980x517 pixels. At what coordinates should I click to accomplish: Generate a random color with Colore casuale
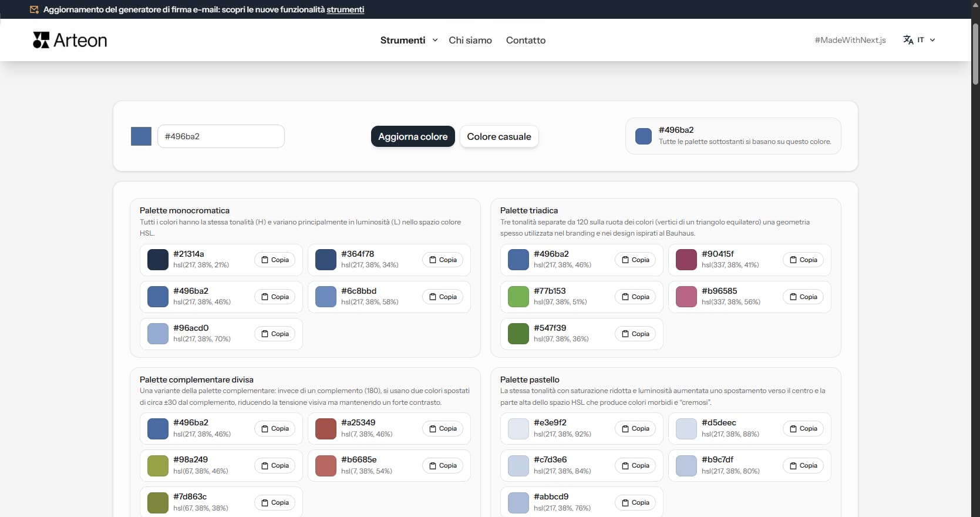click(499, 136)
